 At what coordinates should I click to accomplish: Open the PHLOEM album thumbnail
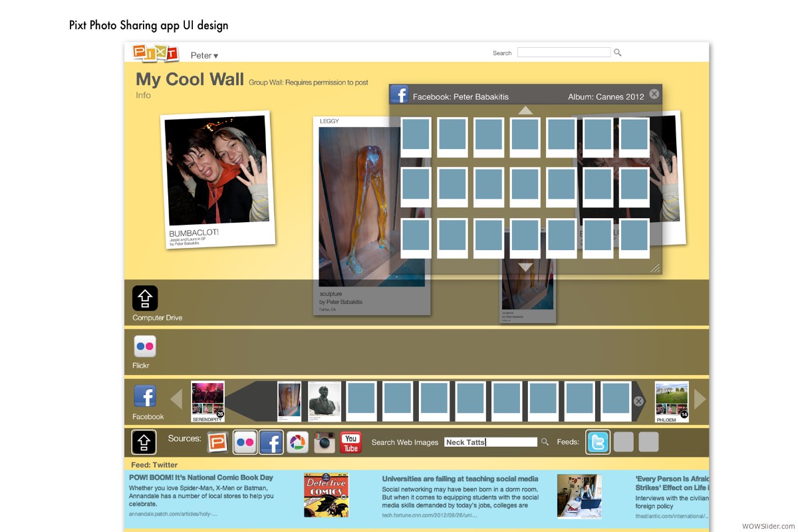point(672,402)
